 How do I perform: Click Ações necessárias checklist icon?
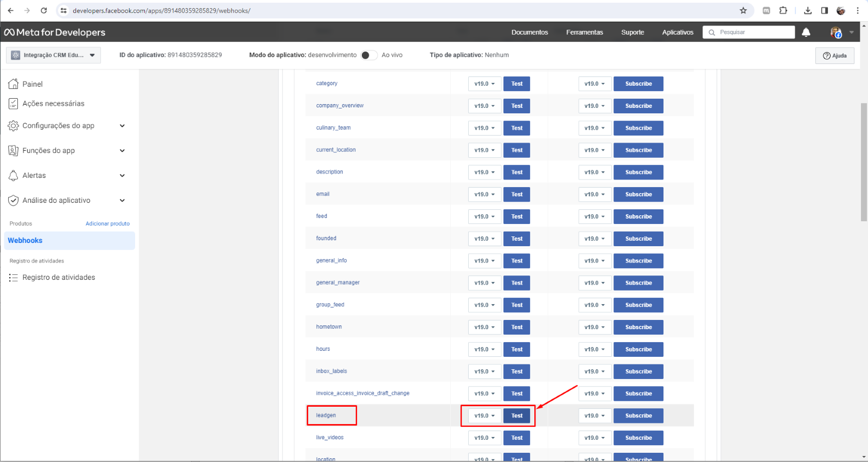click(x=14, y=104)
